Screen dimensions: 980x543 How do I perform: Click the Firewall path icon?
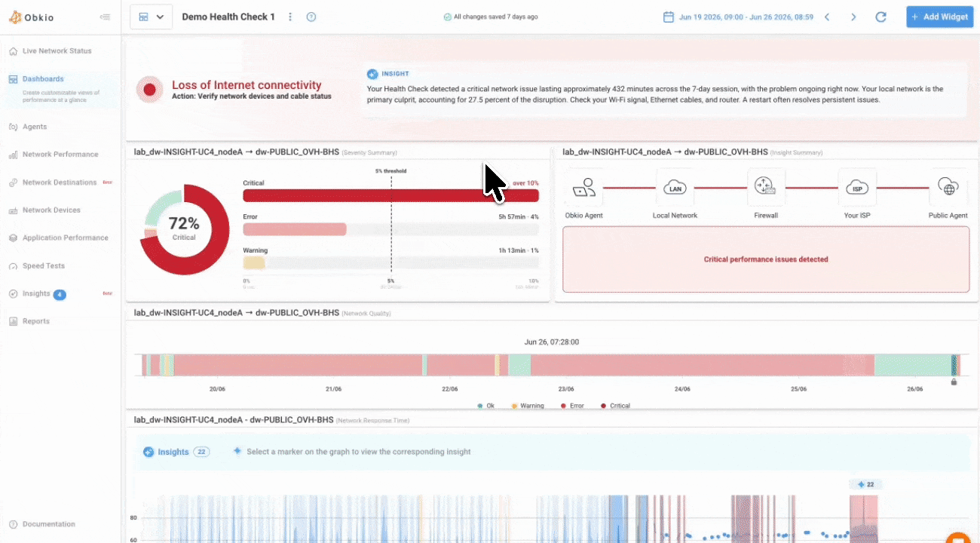[x=766, y=187]
